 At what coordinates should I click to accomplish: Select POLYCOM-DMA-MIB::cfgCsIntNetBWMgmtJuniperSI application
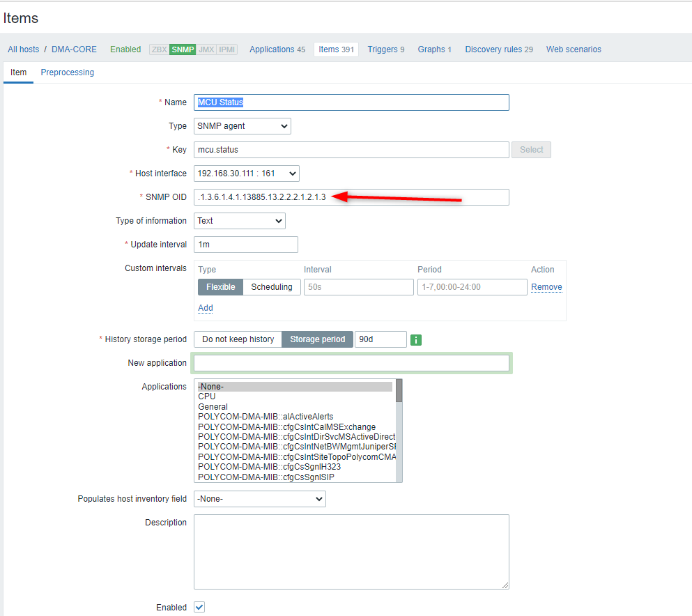point(296,447)
